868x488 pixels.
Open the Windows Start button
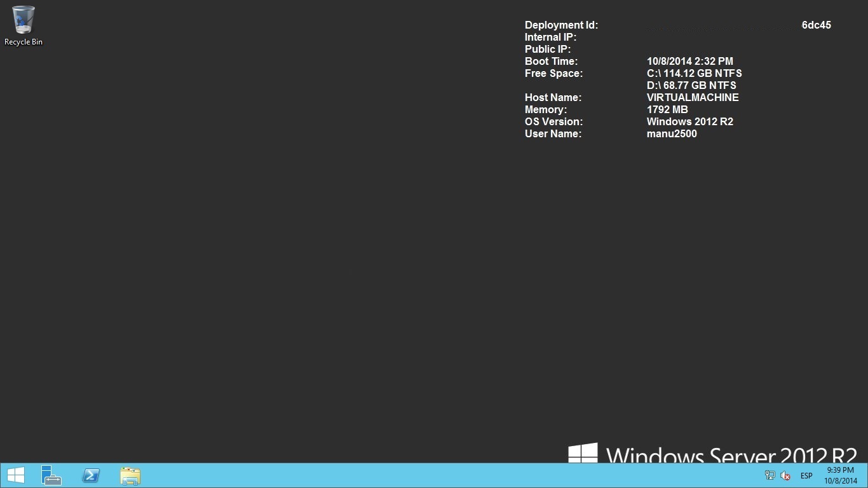15,475
